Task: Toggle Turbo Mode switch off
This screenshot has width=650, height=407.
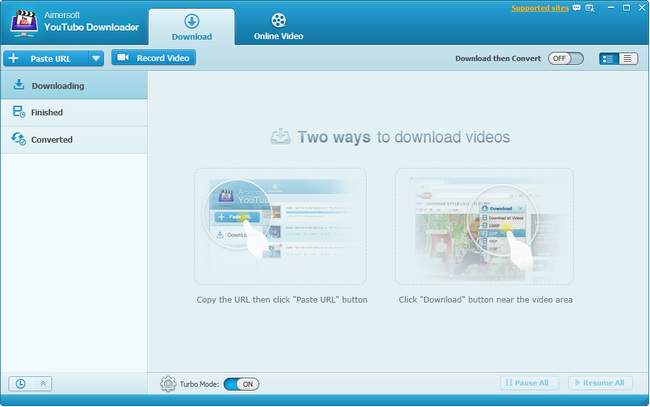Action: pos(241,384)
